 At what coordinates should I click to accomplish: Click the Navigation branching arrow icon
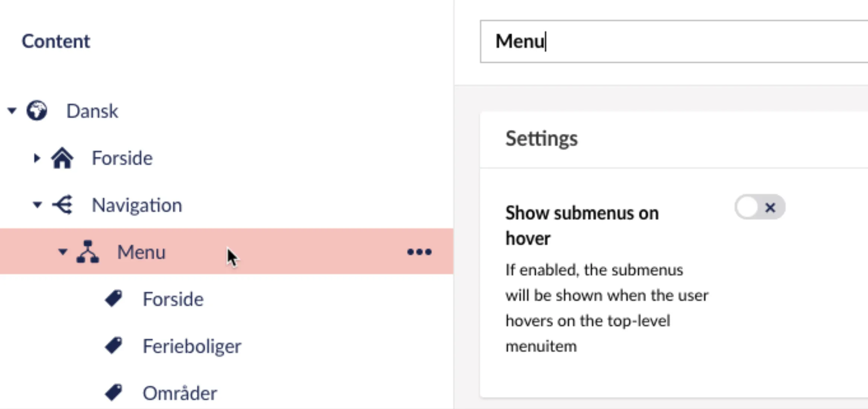(x=62, y=204)
